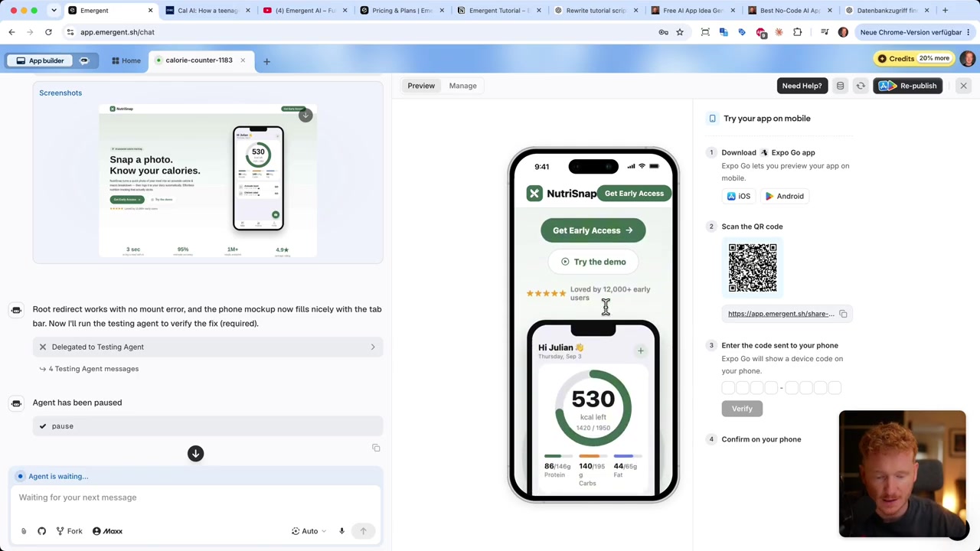Open the Auto mode dropdown
Viewport: 980px width, 551px height.
tap(309, 531)
